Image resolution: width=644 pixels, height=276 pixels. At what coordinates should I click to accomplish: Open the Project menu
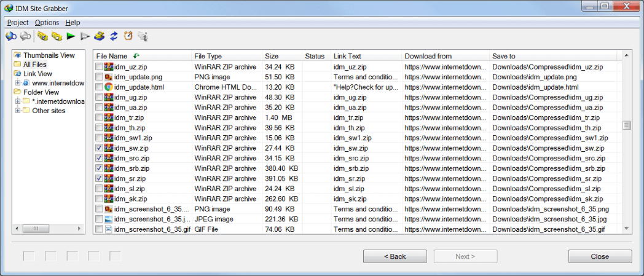(18, 23)
